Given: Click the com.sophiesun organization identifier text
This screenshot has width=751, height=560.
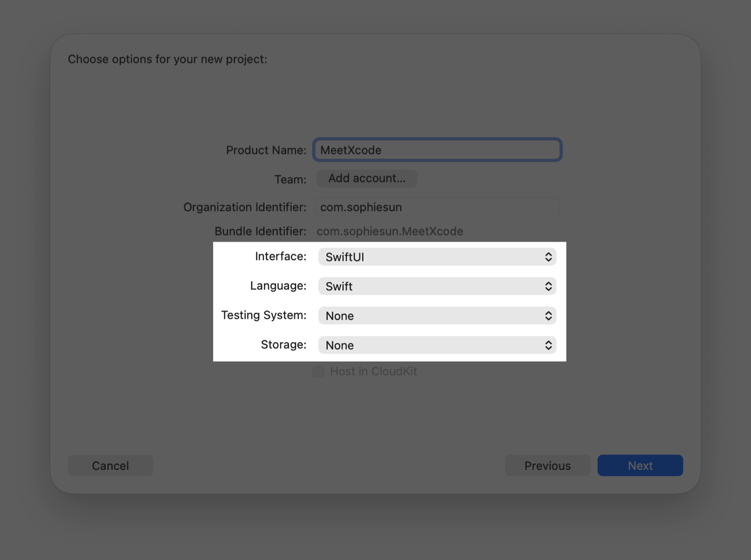Looking at the screenshot, I should tap(361, 207).
